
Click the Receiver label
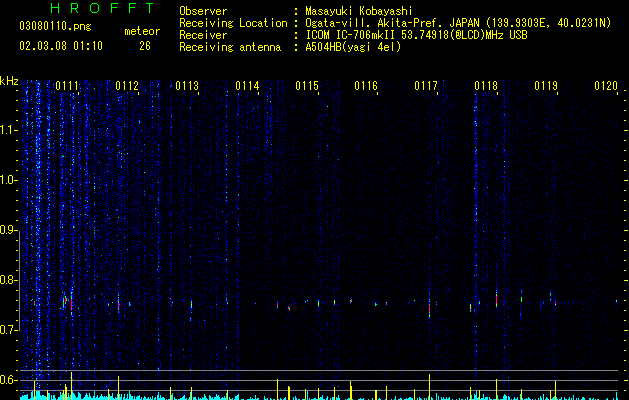click(203, 35)
